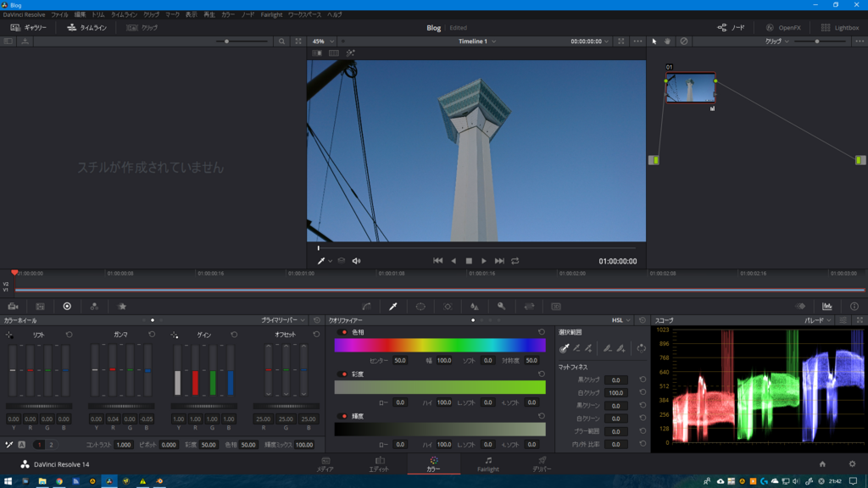The height and width of the screenshot is (488, 868).
Task: Open the プライマリーバー mode dropdown
Action: point(283,320)
